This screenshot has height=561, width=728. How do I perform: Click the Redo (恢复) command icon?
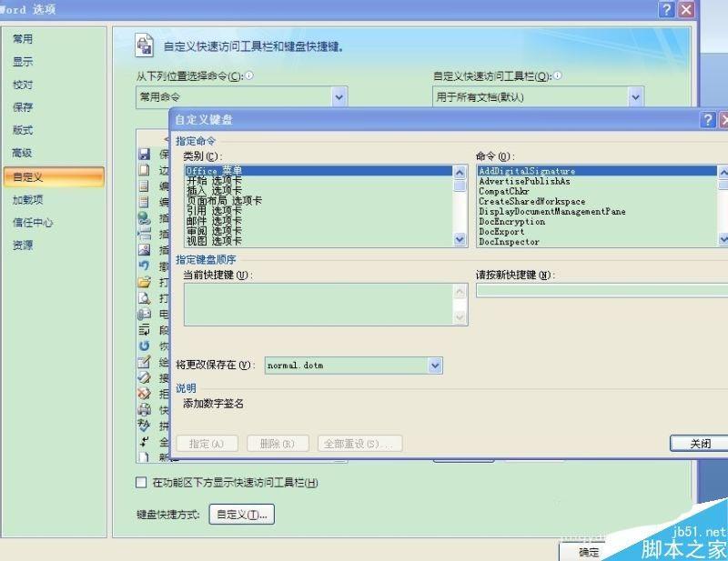pyautogui.click(x=143, y=345)
